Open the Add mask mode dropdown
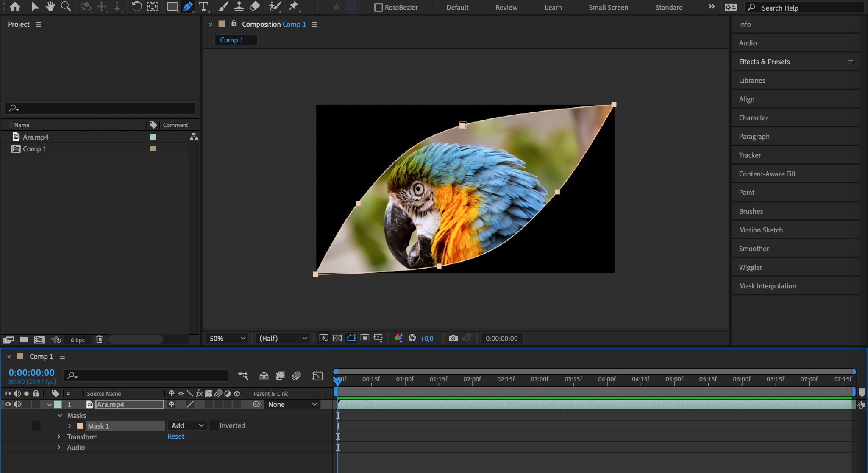The image size is (868, 473). coord(187,425)
